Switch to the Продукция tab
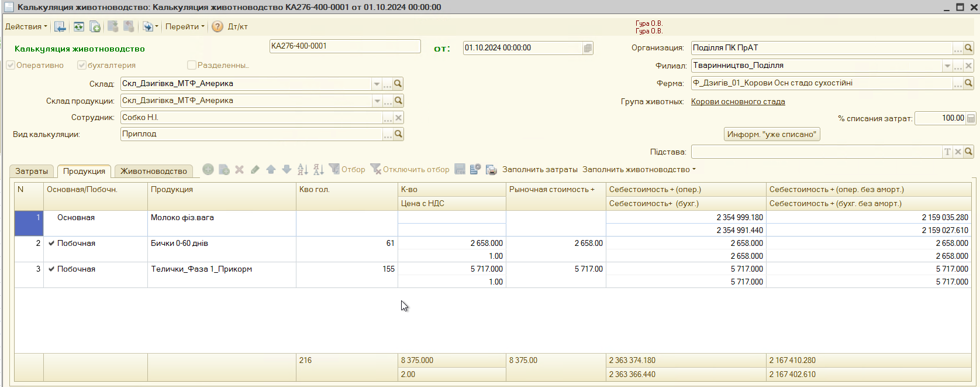 (84, 171)
